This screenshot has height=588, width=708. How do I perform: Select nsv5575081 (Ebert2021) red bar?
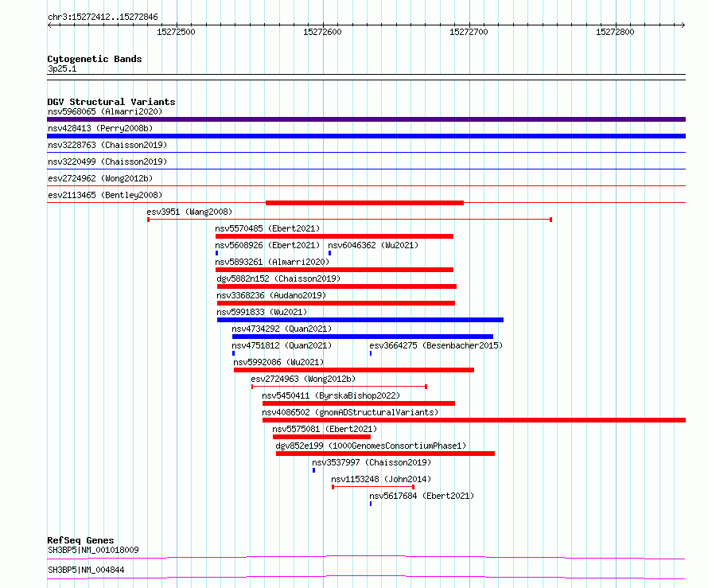(x=321, y=437)
